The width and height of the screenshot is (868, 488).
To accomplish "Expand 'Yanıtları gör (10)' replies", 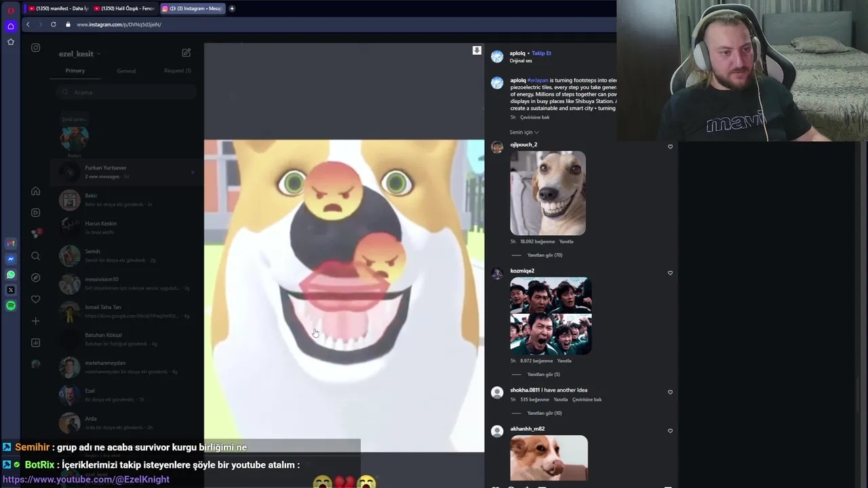I will pyautogui.click(x=545, y=413).
